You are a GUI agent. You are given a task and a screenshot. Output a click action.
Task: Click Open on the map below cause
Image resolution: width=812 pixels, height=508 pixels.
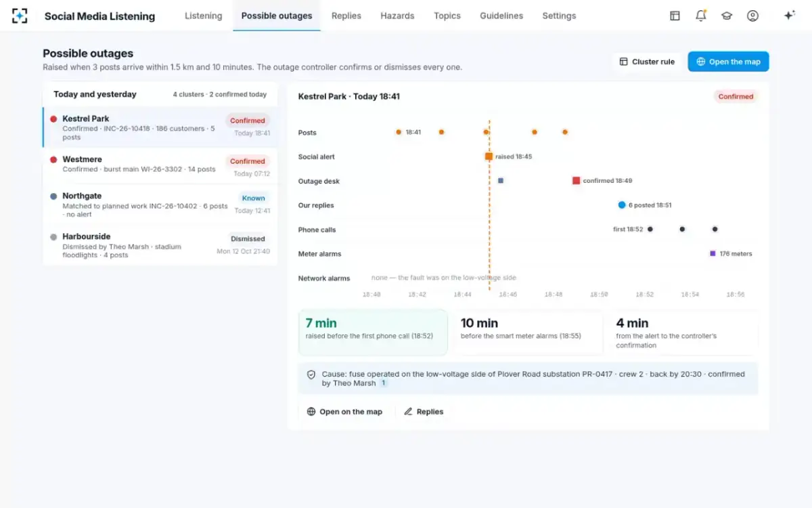coord(344,412)
